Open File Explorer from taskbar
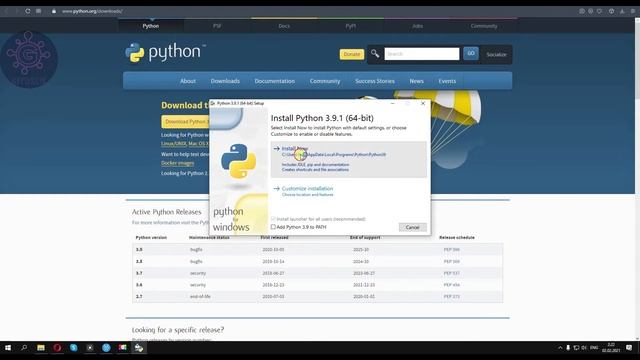 41,348
